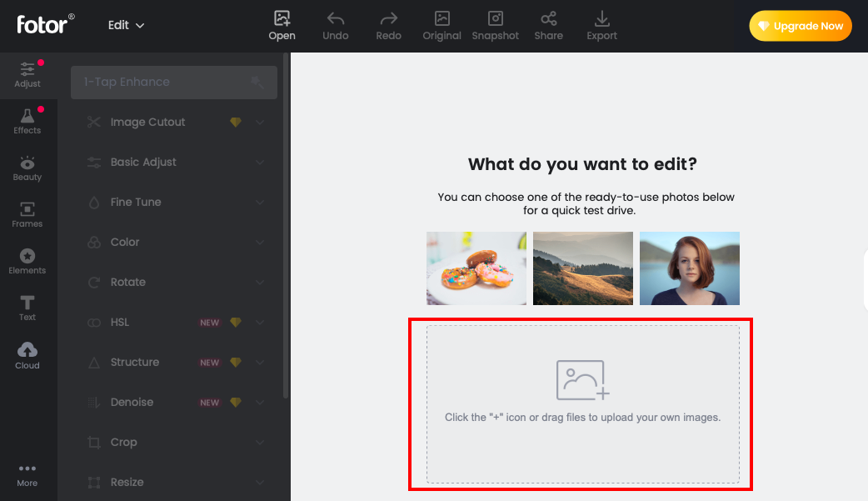The image size is (868, 501).
Task: Click the 'What do you want to edit?' heading
Action: (582, 164)
